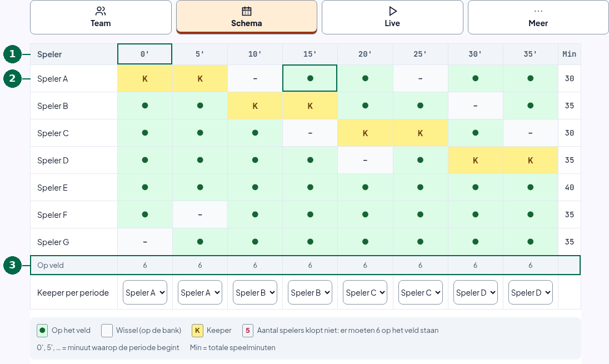The width and height of the screenshot is (609, 364).
Task: Click the 'Min = totale speelminuten' legend note
Action: pos(233,348)
